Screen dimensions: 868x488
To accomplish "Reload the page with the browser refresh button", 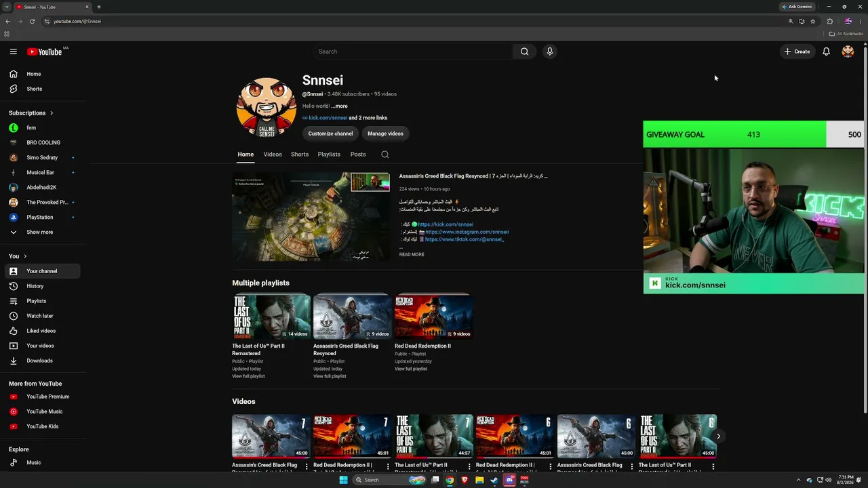I will coord(32,21).
